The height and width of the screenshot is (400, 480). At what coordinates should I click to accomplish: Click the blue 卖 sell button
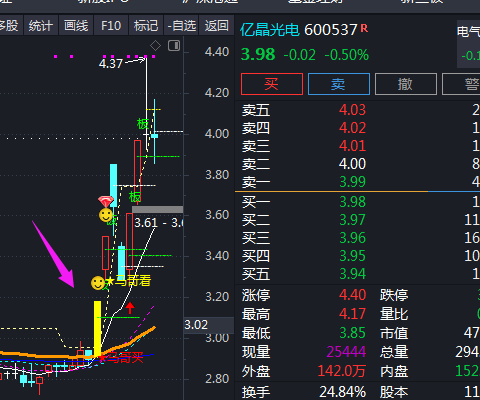339,84
